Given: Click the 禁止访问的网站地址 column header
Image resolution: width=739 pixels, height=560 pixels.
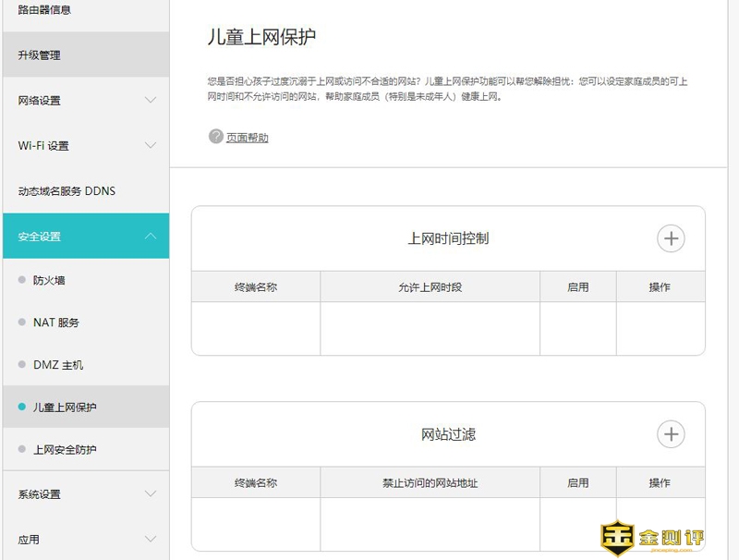Looking at the screenshot, I should point(430,483).
